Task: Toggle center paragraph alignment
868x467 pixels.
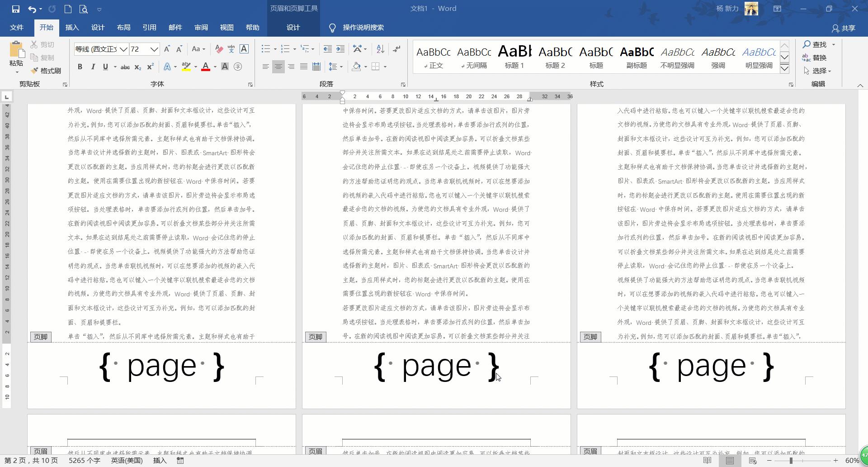Action: pyautogui.click(x=278, y=67)
